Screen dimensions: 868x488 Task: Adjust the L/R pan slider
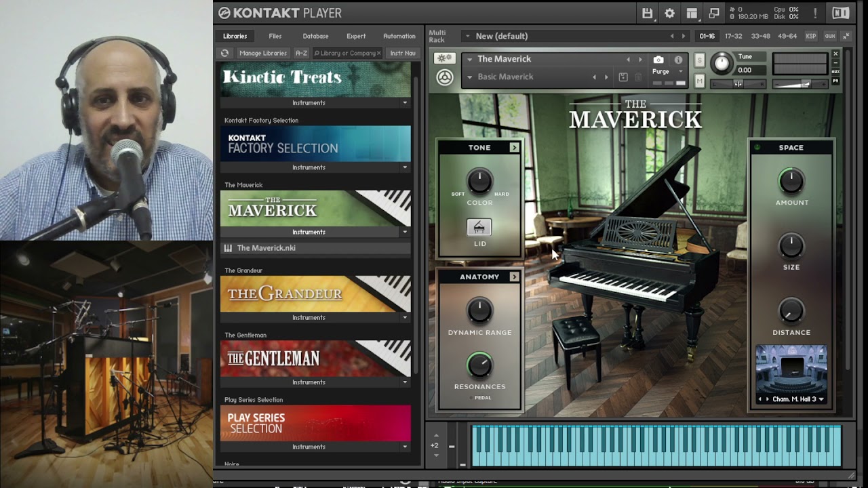pos(738,84)
